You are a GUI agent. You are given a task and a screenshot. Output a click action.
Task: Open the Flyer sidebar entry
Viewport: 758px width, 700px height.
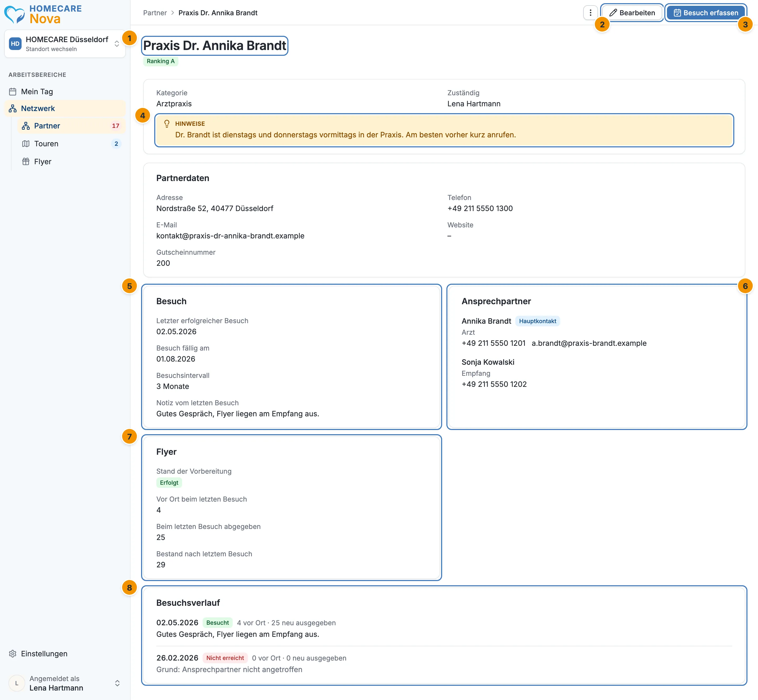[x=71, y=161]
